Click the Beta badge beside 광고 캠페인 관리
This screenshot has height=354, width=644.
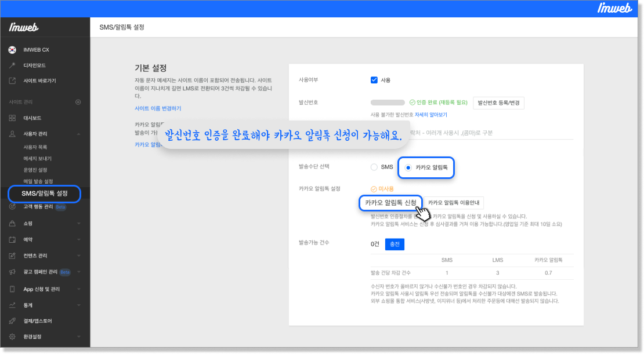pos(65,272)
